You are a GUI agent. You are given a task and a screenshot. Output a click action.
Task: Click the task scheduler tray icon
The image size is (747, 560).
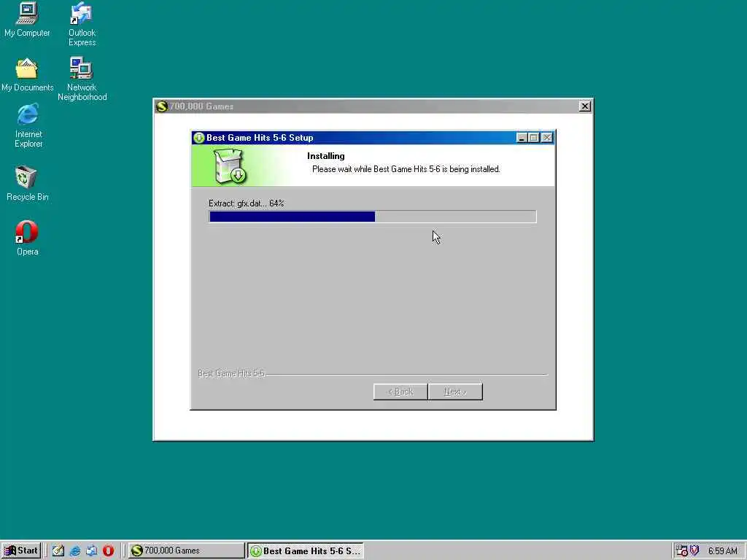coord(682,551)
